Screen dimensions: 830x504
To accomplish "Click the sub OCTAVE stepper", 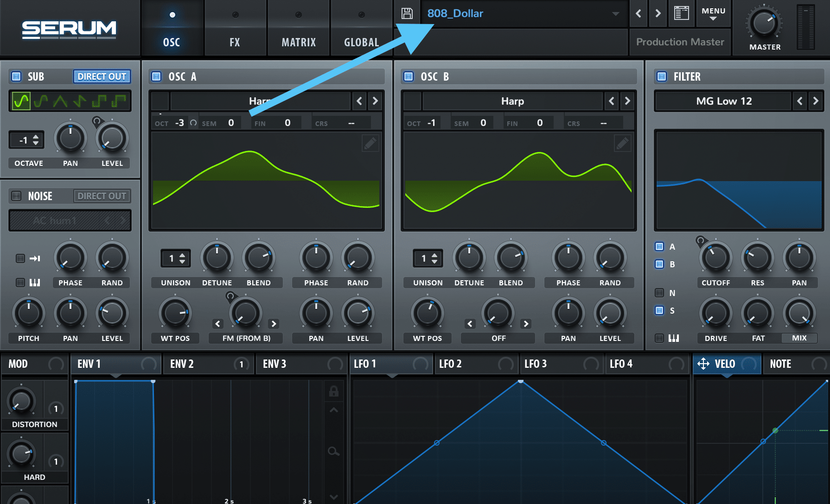I will point(26,140).
